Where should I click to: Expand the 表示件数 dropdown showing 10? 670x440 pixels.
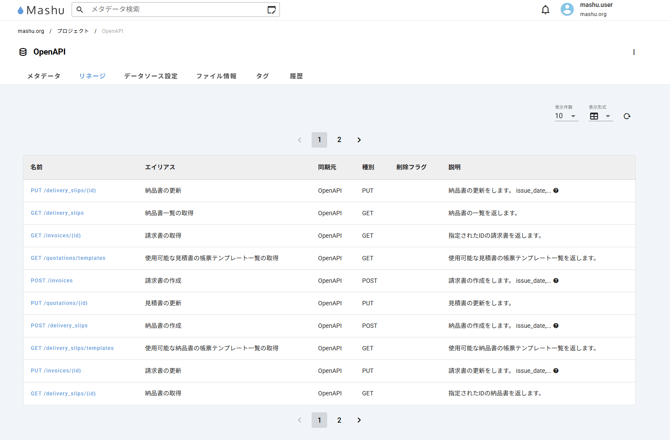[566, 116]
